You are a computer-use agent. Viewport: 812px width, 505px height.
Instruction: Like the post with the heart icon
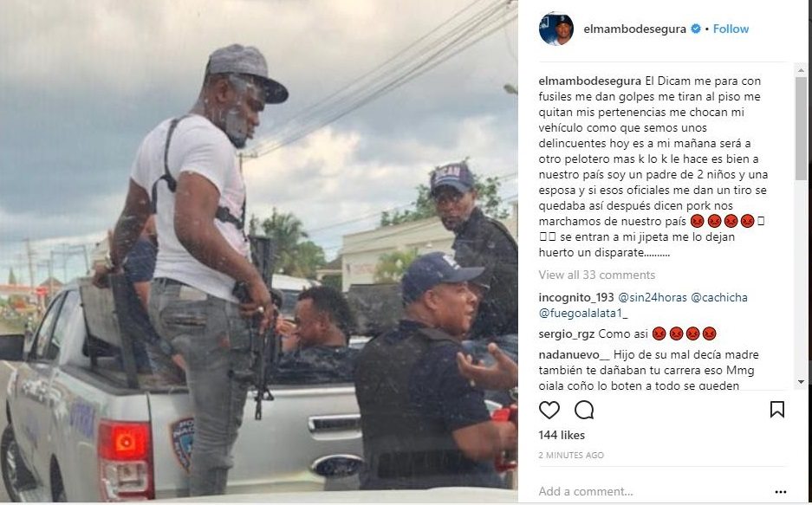pos(549,410)
